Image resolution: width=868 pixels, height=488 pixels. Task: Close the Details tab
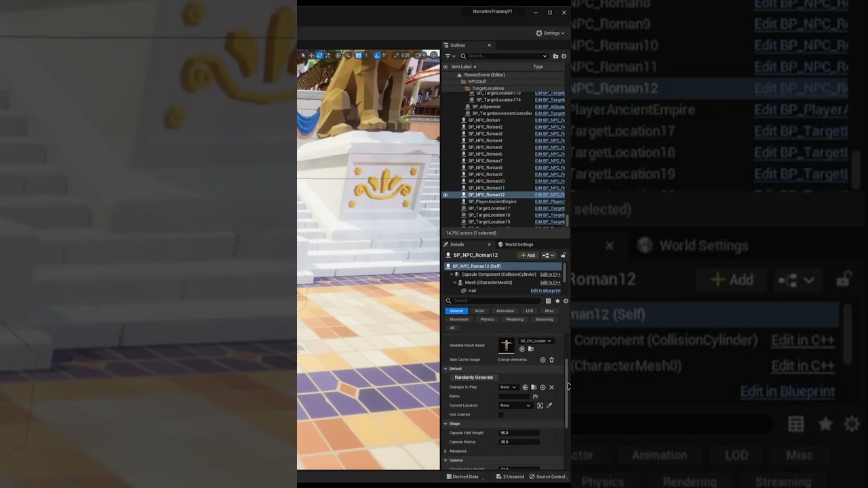click(x=489, y=244)
